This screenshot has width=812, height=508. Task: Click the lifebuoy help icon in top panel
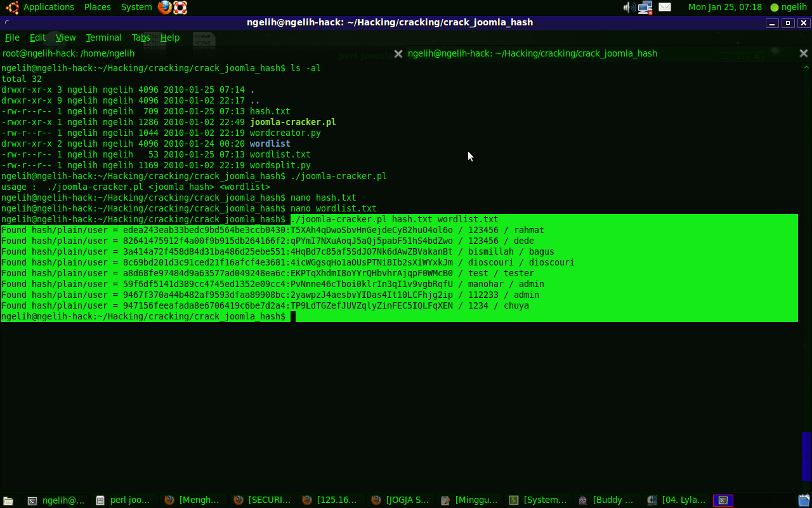pos(180,7)
